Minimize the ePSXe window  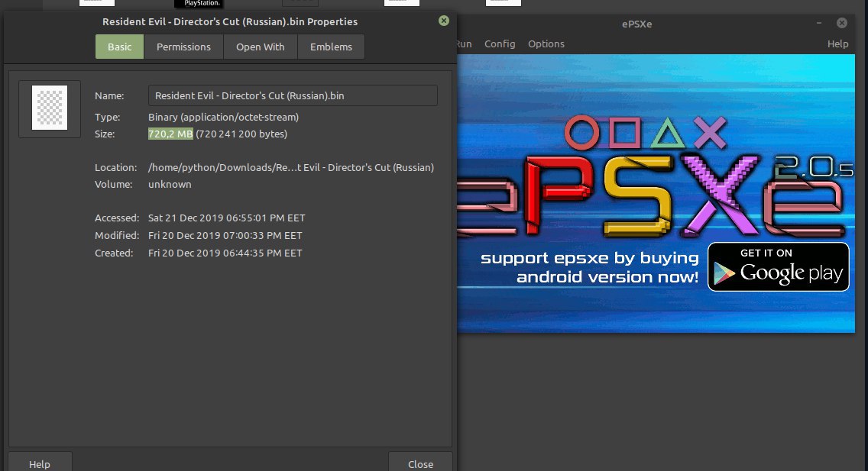coord(819,23)
